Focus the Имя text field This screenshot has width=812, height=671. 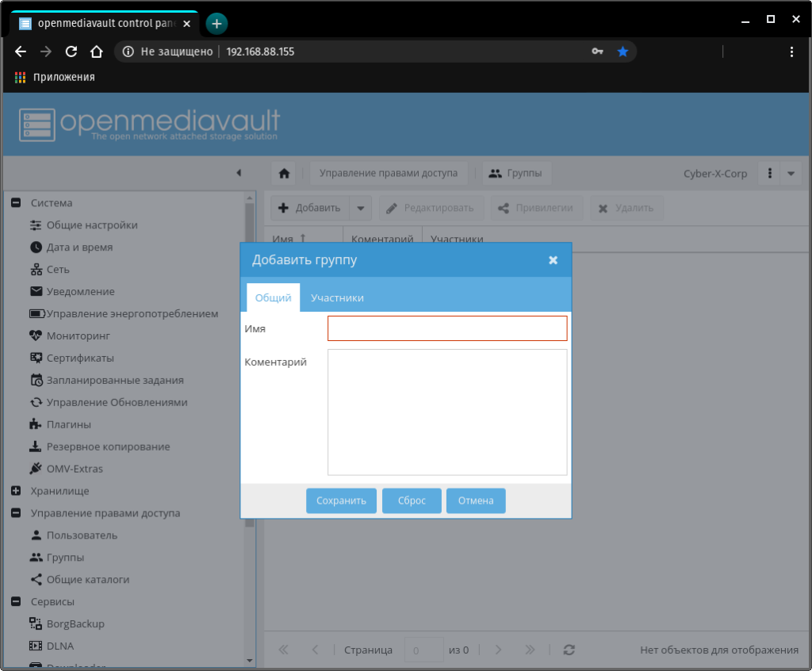click(x=447, y=328)
